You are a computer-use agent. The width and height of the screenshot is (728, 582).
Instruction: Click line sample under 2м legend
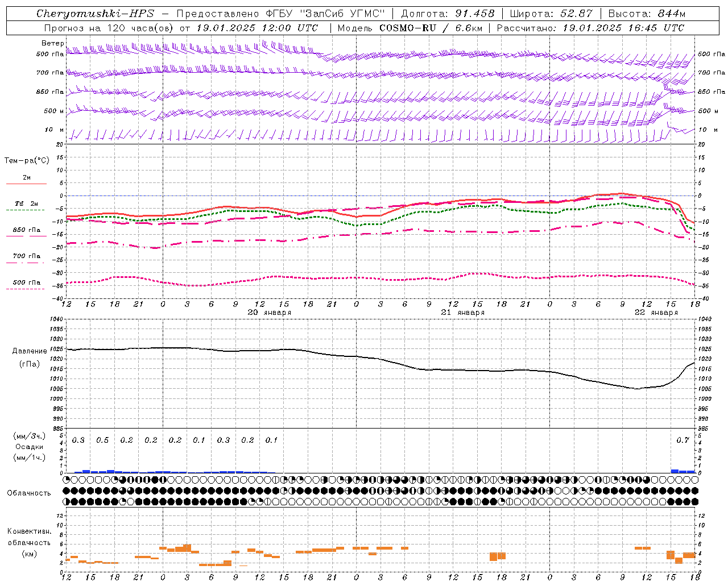click(26, 184)
